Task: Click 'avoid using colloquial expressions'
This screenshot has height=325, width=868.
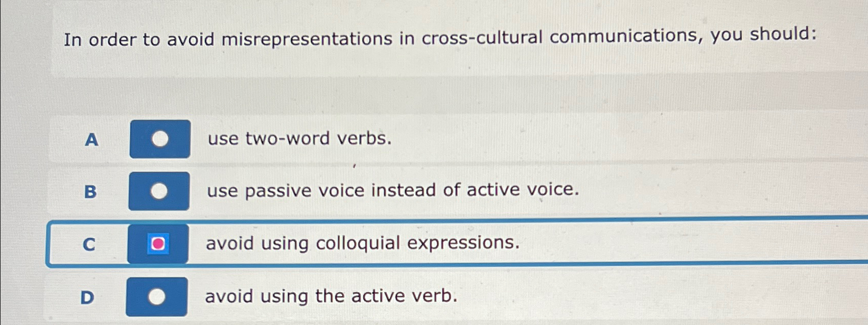Action: [363, 244]
